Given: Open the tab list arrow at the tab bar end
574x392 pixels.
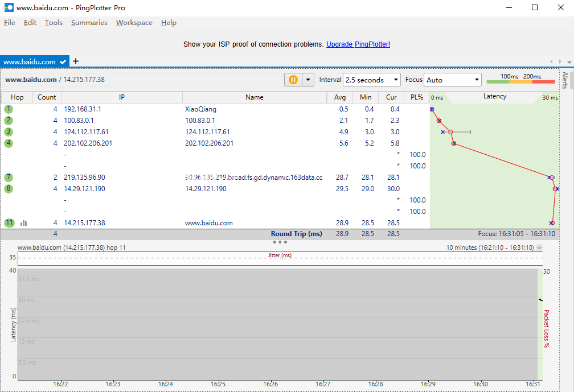Looking at the screenshot, I should [x=569, y=62].
